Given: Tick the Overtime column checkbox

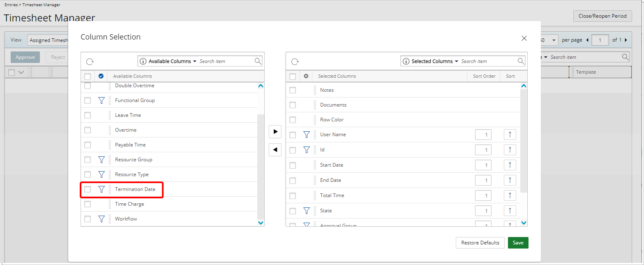Looking at the screenshot, I should 88,130.
